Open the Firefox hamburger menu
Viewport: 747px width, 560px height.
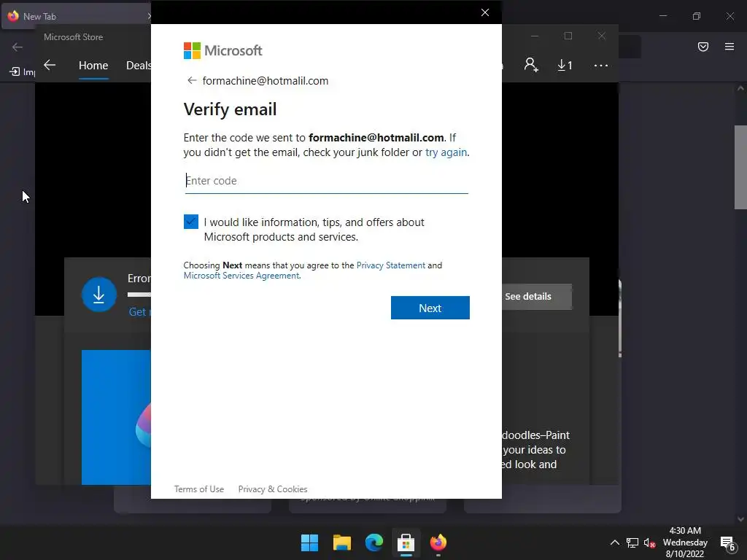tap(729, 47)
